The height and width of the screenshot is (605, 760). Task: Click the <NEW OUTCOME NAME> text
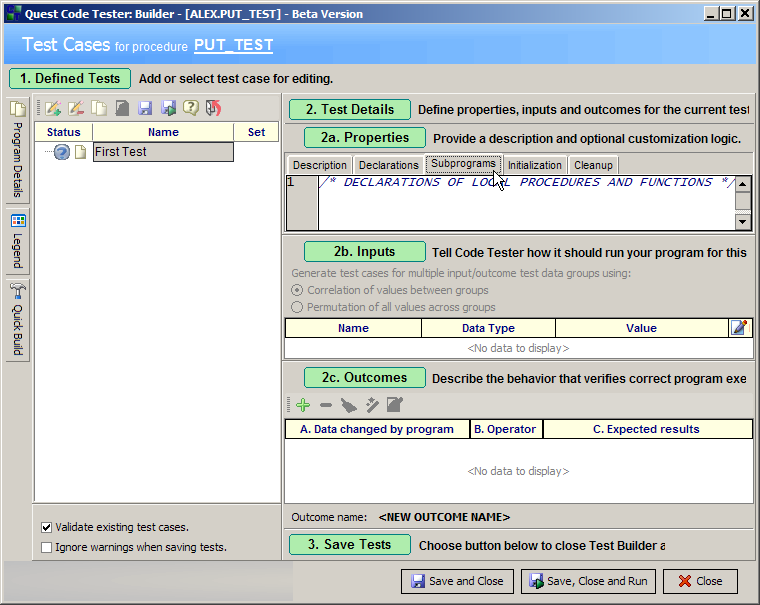tap(444, 517)
